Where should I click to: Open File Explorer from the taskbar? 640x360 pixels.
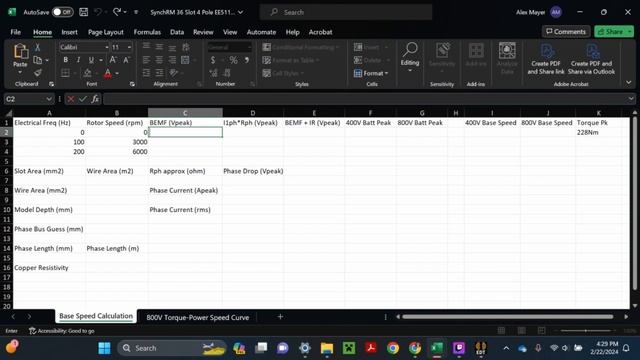pos(327,348)
